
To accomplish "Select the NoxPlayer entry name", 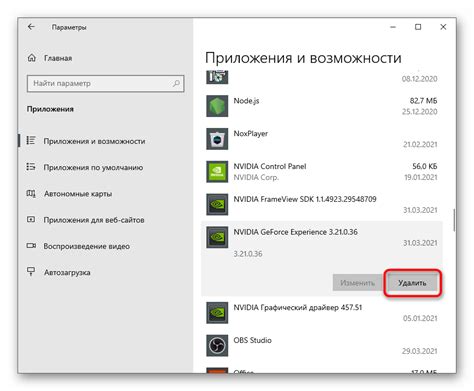I will coord(251,134).
